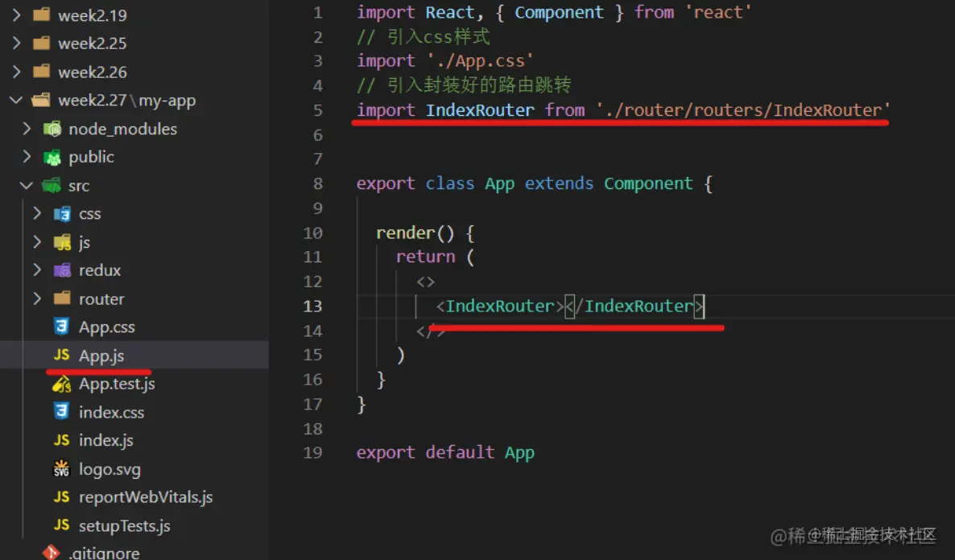955x560 pixels.
Task: Select the src folder label
Action: [x=79, y=186]
